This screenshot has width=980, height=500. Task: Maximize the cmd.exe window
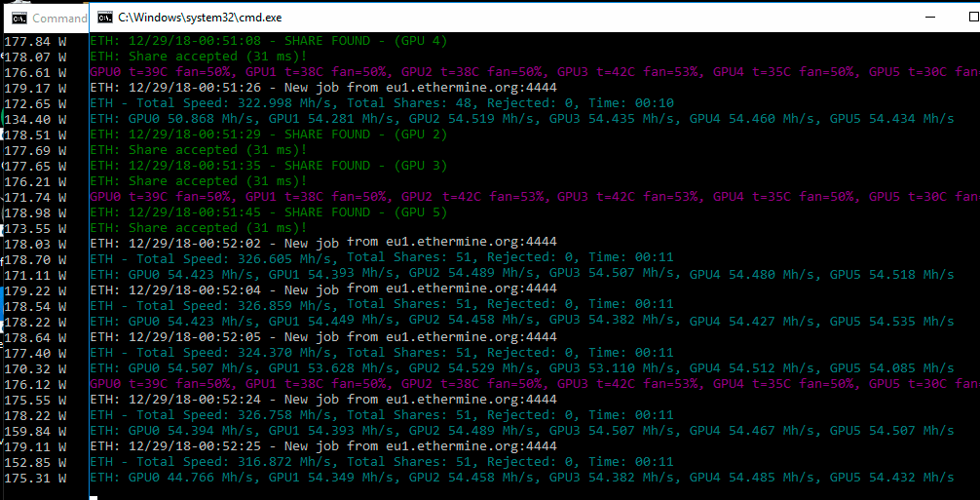[x=972, y=18]
